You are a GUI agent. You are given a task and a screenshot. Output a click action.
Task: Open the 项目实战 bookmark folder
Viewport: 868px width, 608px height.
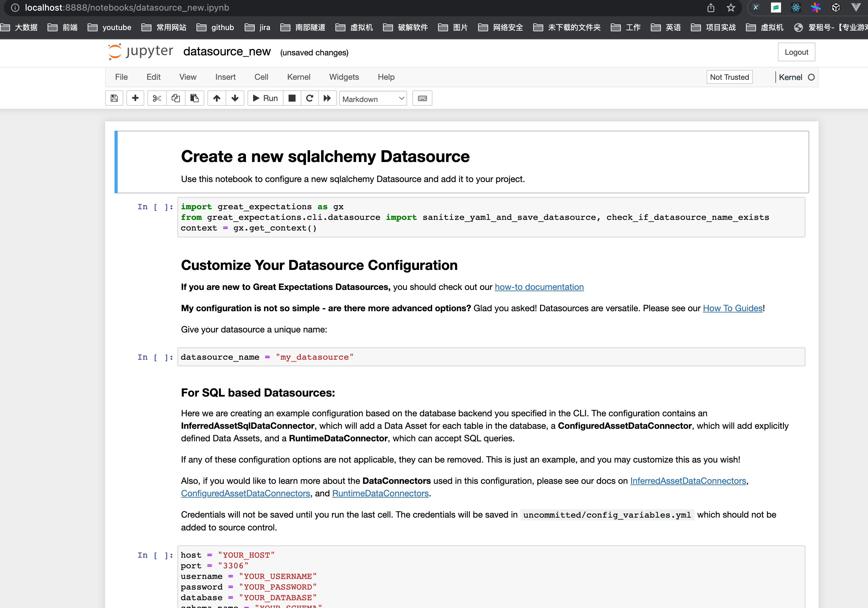pos(713,27)
